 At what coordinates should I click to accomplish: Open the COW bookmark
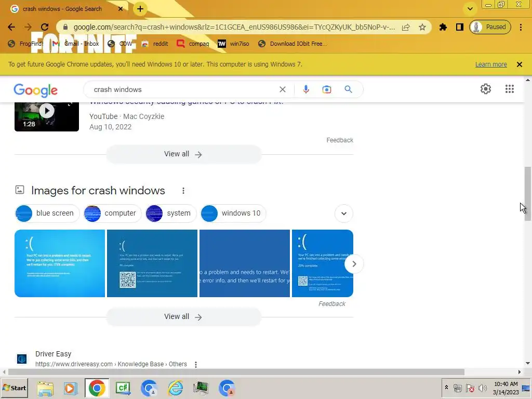(x=120, y=44)
